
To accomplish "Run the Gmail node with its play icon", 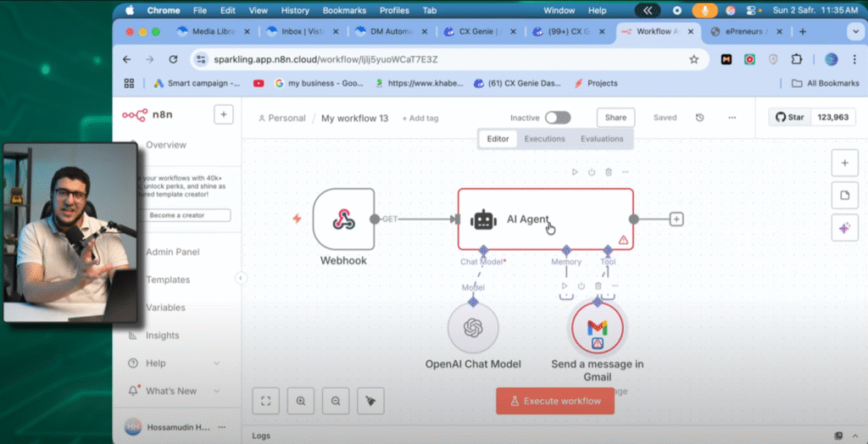I will point(565,286).
